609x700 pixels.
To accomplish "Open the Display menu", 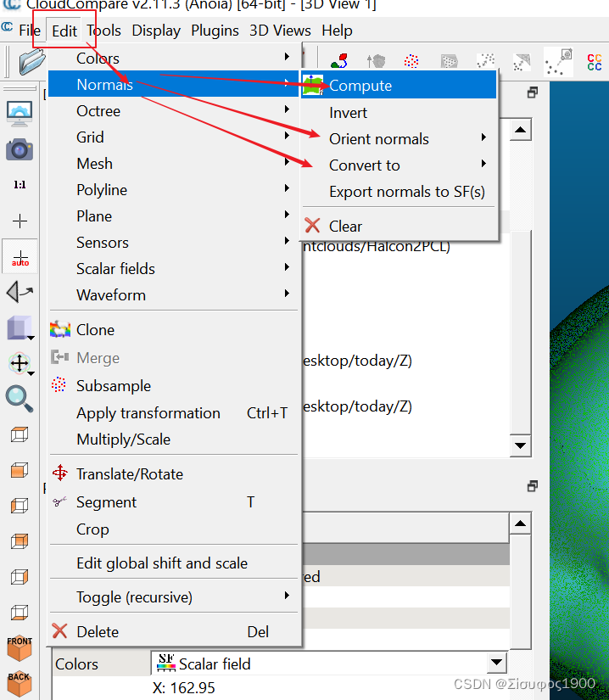I will 156,31.
